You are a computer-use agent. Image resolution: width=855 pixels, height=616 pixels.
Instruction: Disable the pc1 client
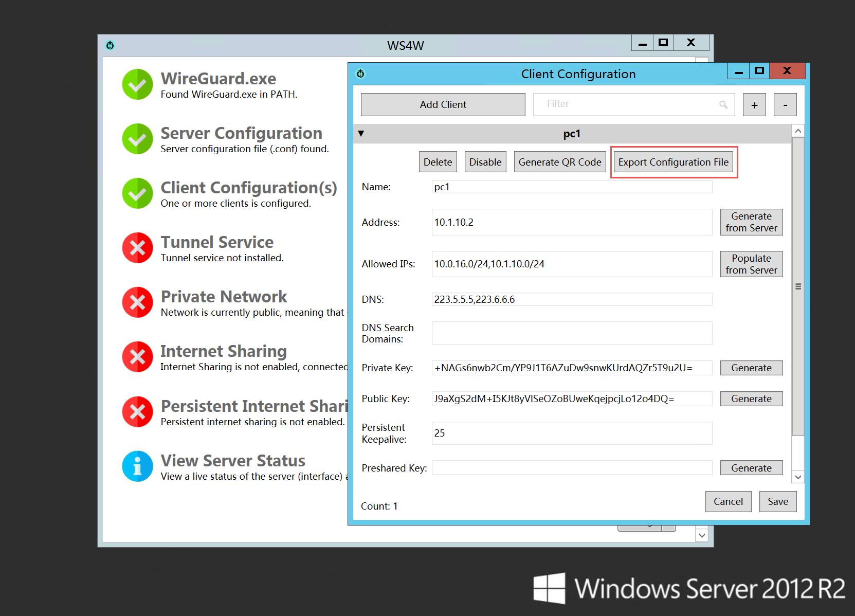(x=485, y=162)
